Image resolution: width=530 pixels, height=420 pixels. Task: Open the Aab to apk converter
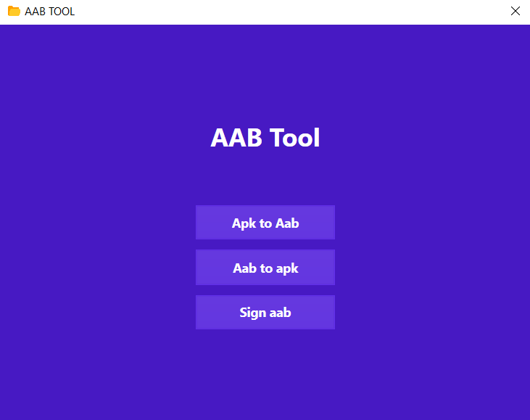[265, 268]
